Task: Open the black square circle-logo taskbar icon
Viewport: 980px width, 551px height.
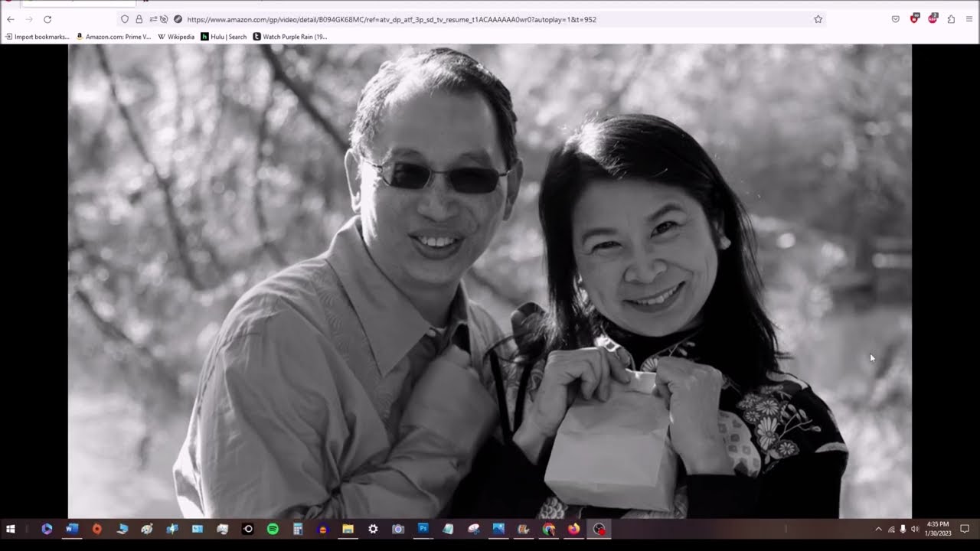Action: pyautogui.click(x=247, y=529)
